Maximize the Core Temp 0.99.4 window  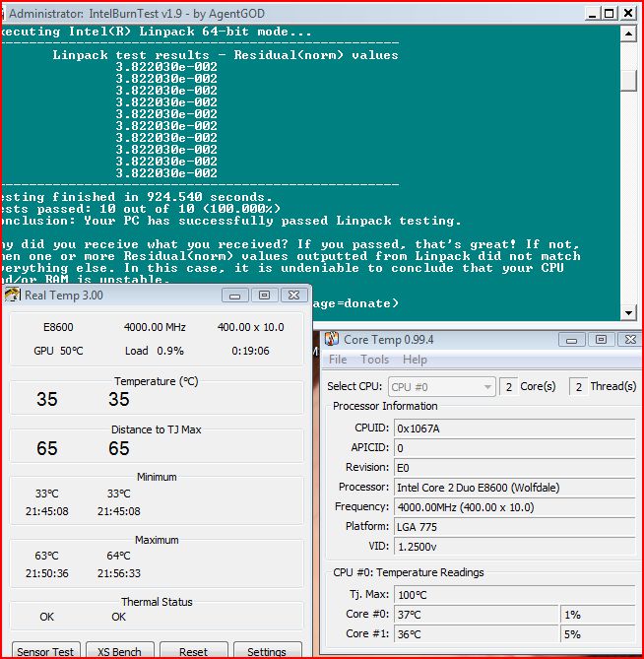pos(601,340)
